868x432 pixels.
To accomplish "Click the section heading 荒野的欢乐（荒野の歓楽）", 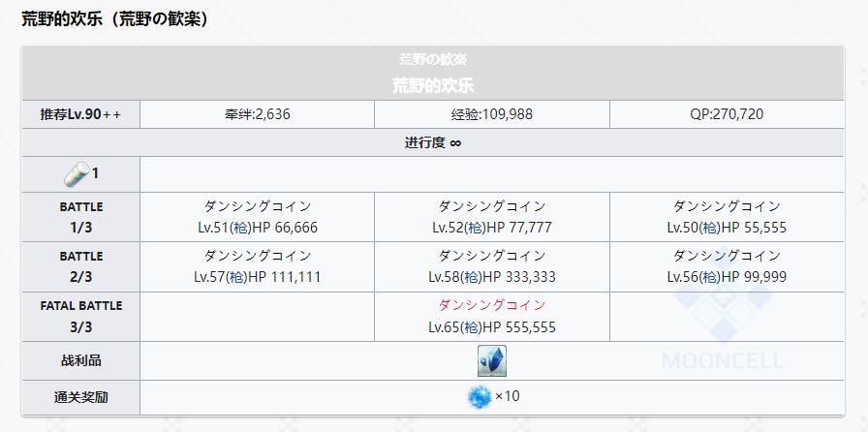I will [x=115, y=18].
